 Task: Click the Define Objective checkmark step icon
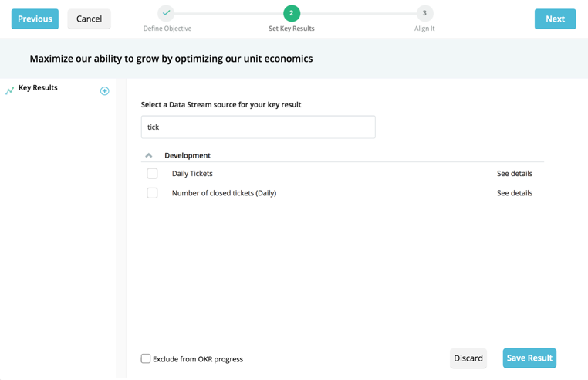[x=167, y=13]
